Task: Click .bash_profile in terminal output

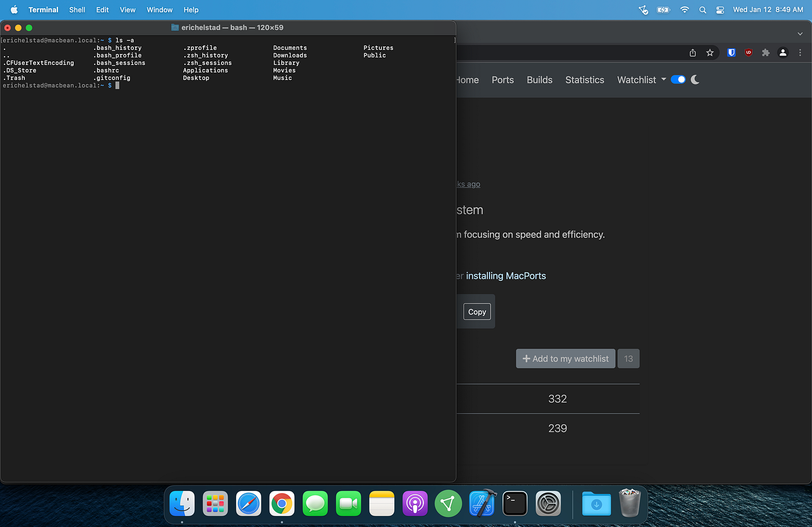Action: [117, 56]
